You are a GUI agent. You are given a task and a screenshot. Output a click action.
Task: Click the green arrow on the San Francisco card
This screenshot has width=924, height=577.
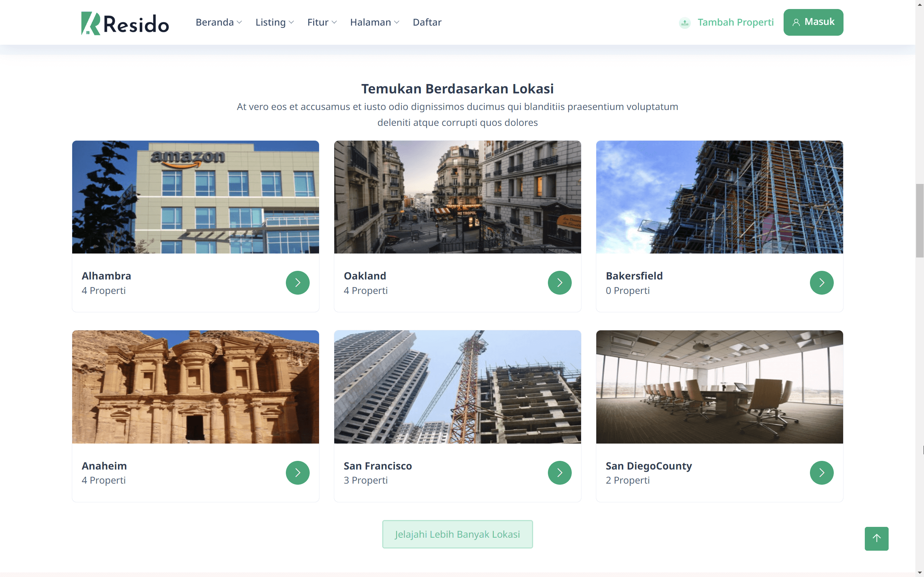click(559, 472)
